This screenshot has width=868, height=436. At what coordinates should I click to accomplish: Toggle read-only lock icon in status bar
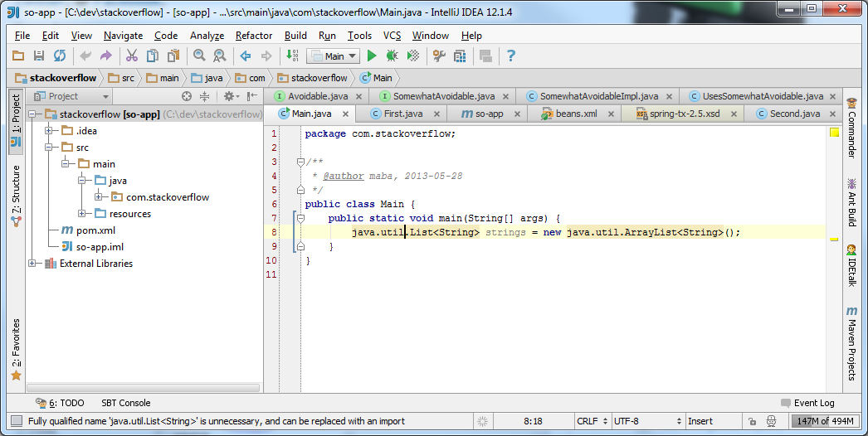pyautogui.click(x=752, y=422)
